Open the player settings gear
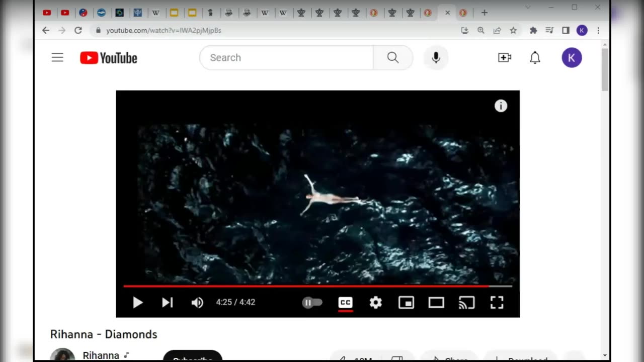The width and height of the screenshot is (644, 362). pos(376,302)
